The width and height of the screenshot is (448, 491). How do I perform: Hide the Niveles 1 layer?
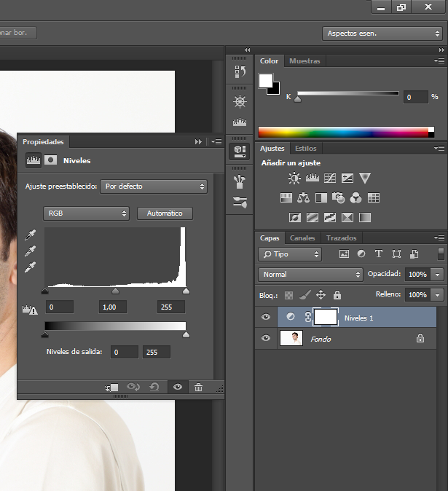266,317
